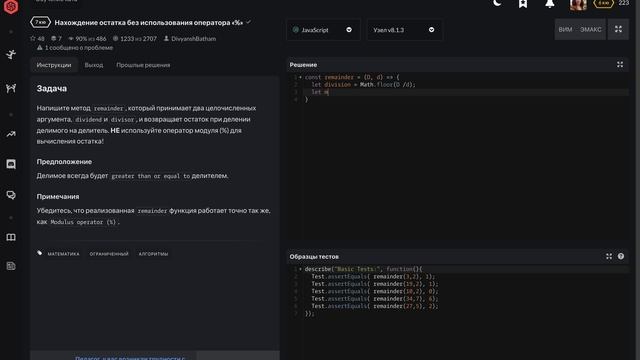Click the 1233 of 2707 completions stat

135,39
